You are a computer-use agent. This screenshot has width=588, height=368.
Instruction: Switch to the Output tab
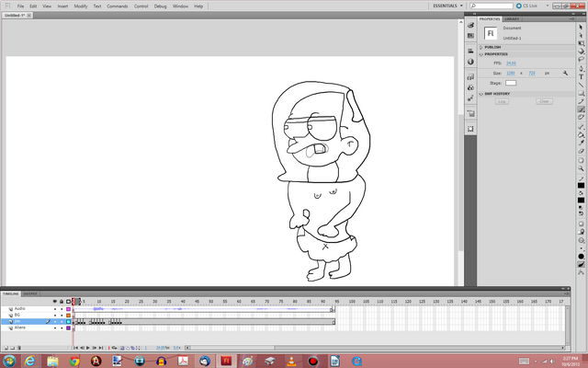[x=30, y=293]
